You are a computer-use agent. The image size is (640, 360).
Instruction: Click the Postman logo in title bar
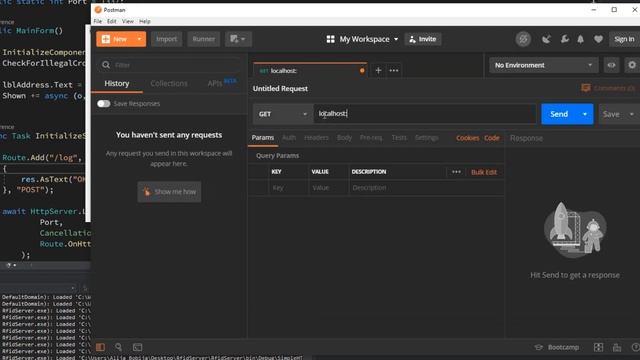98,9
